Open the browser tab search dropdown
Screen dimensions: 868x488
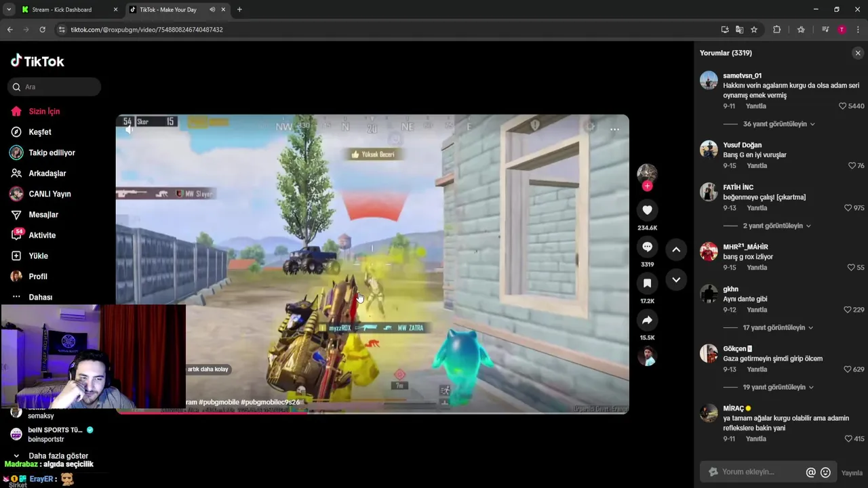point(9,9)
